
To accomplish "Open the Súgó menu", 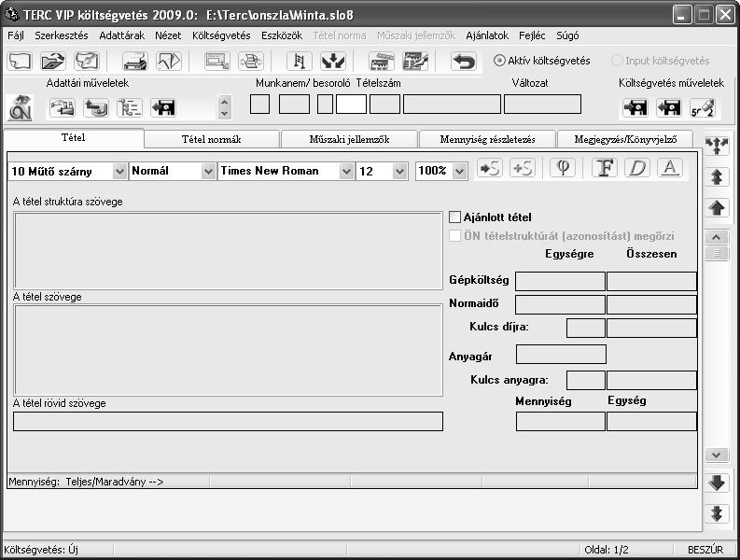I will pos(567,35).
